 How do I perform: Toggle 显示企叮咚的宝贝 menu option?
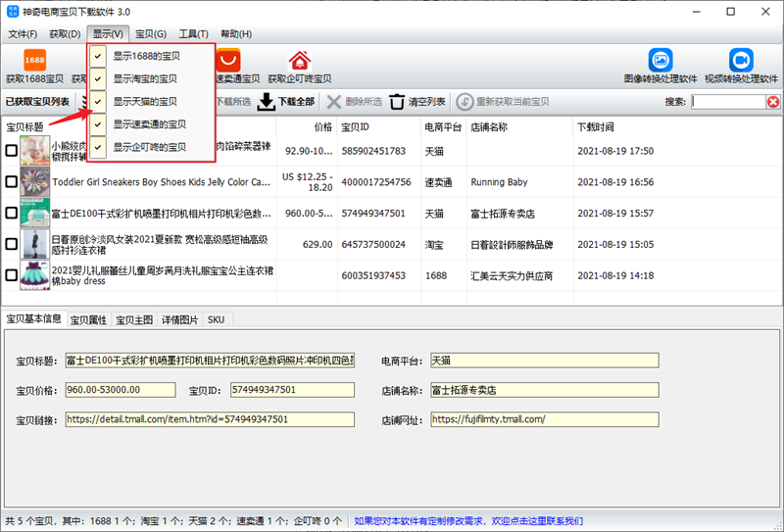(150, 147)
